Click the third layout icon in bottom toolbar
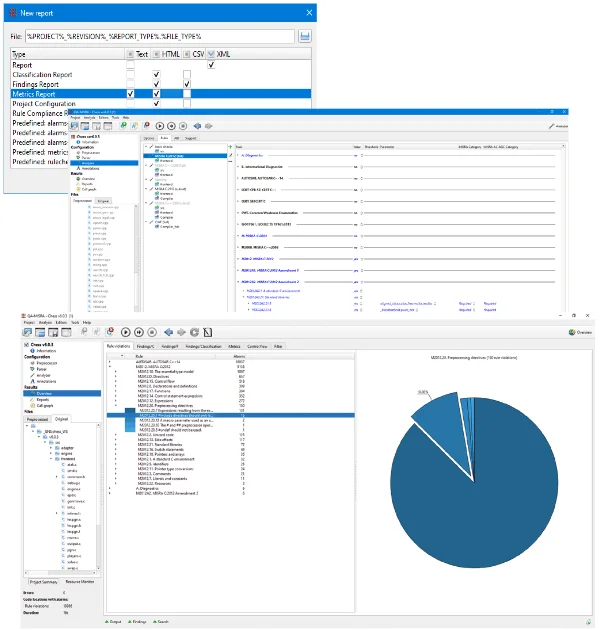Image resolution: width=603 pixels, height=630 pixels. click(53, 332)
